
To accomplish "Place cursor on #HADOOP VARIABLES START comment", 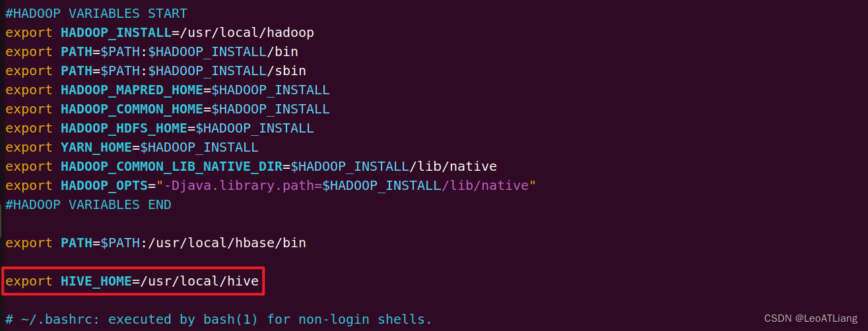I will tap(96, 13).
